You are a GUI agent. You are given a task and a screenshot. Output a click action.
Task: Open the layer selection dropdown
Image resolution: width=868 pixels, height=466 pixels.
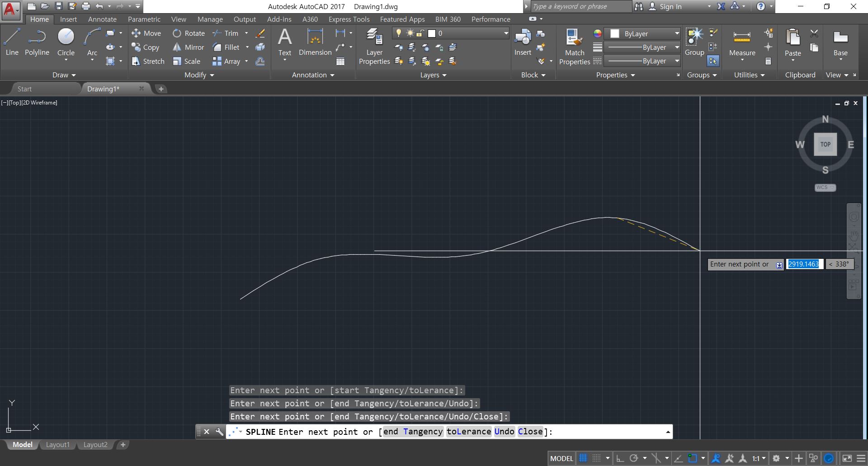click(x=506, y=33)
